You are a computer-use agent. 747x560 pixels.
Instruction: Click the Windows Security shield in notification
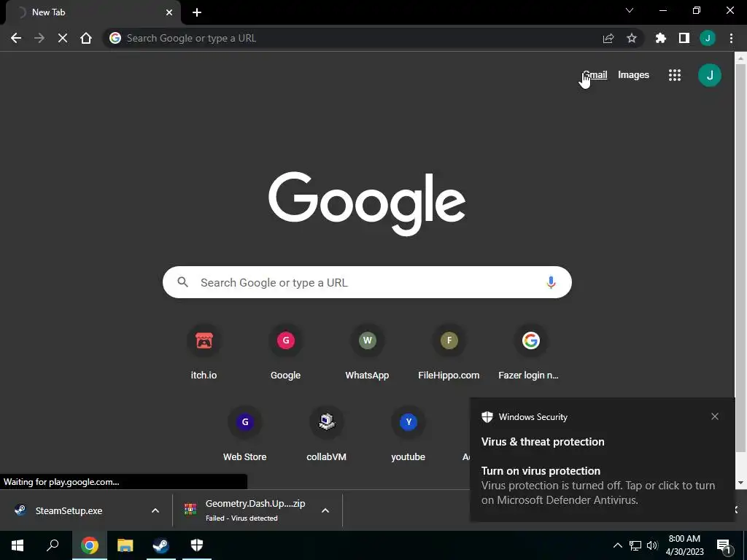[x=487, y=416]
